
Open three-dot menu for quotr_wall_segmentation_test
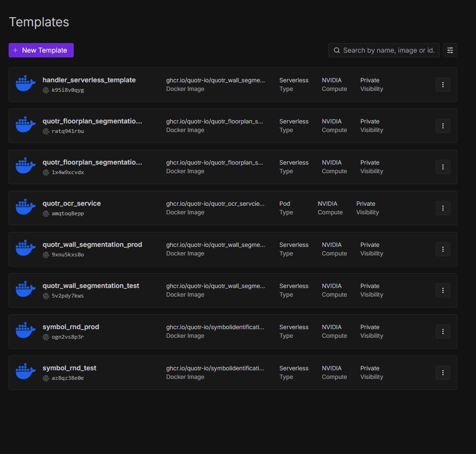[x=443, y=290]
